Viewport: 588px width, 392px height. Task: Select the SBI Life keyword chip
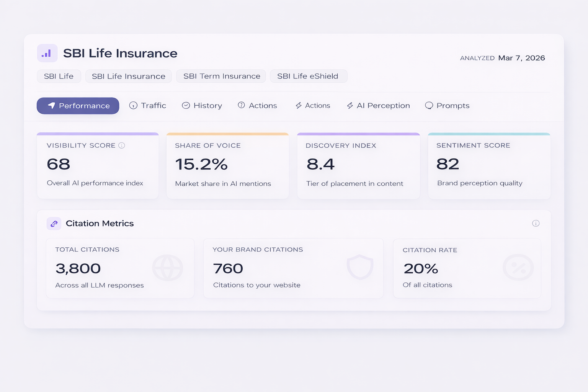click(59, 76)
